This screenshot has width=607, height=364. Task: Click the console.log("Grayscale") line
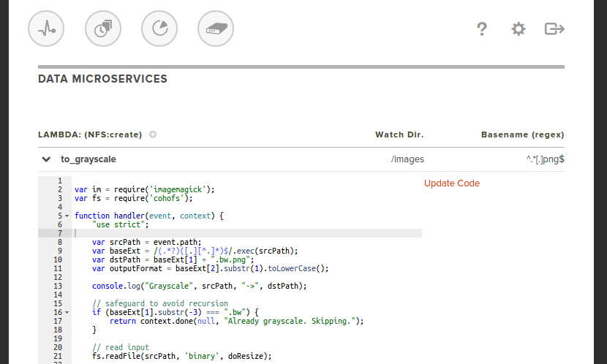(200, 286)
